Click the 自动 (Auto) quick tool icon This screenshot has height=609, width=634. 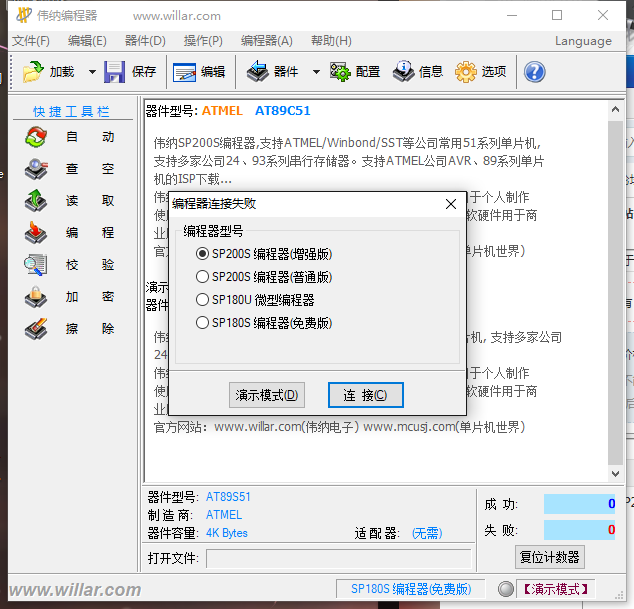(36, 137)
